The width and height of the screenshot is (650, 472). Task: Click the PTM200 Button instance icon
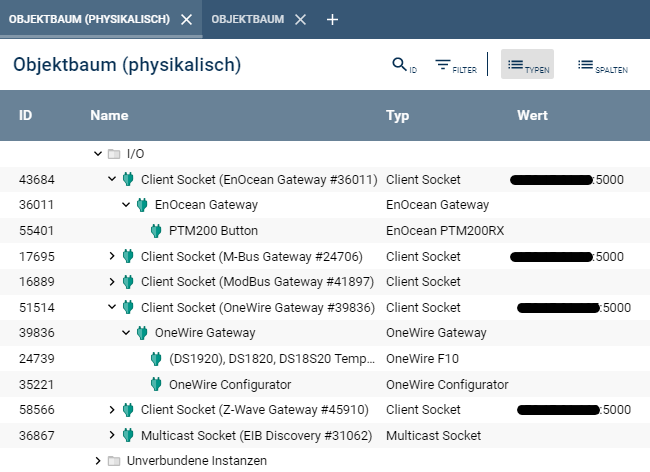click(x=156, y=231)
